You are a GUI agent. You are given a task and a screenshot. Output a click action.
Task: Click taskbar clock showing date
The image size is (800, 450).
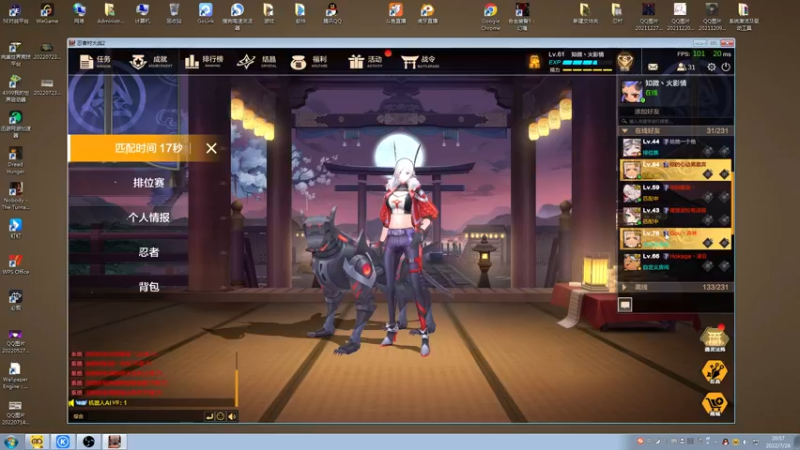[779, 442]
